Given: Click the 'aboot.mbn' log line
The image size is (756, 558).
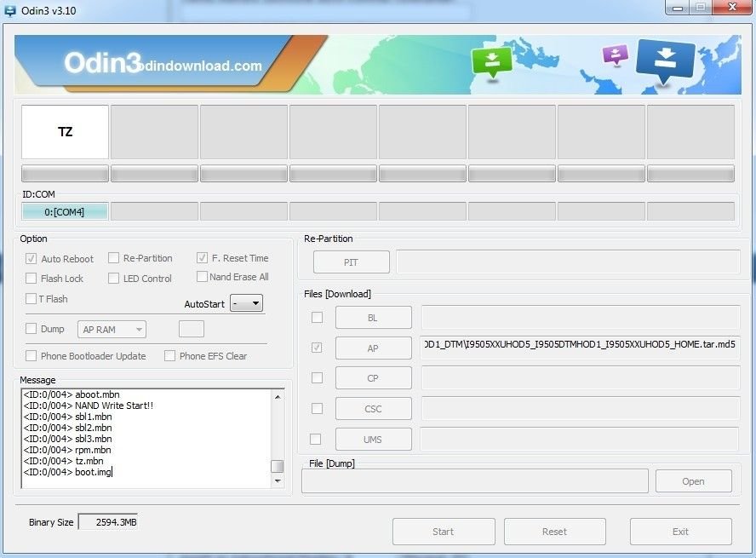Looking at the screenshot, I should click(72, 394).
